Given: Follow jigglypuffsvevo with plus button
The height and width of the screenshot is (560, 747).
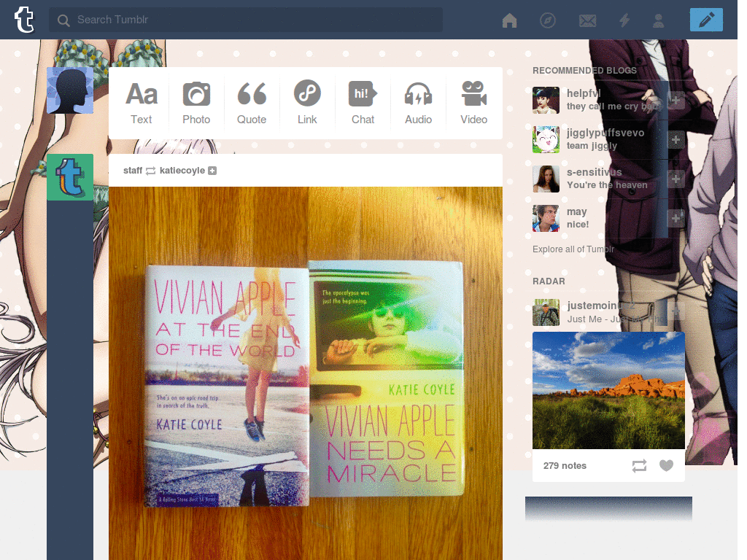Looking at the screenshot, I should tap(676, 139).
